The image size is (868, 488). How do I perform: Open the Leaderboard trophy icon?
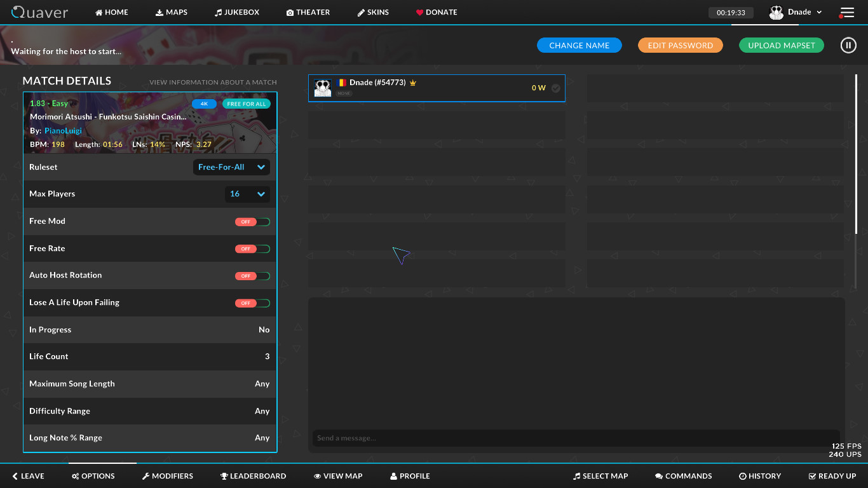[224, 475]
